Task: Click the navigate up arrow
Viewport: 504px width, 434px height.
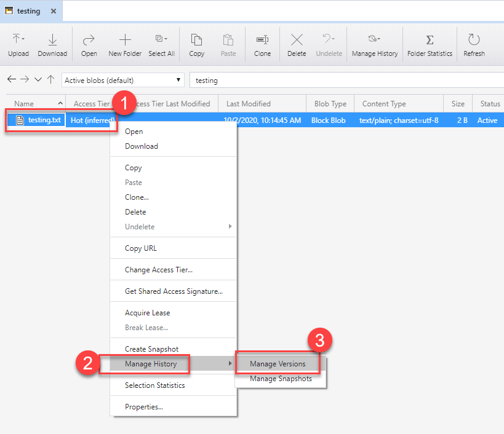Action: 50,80
